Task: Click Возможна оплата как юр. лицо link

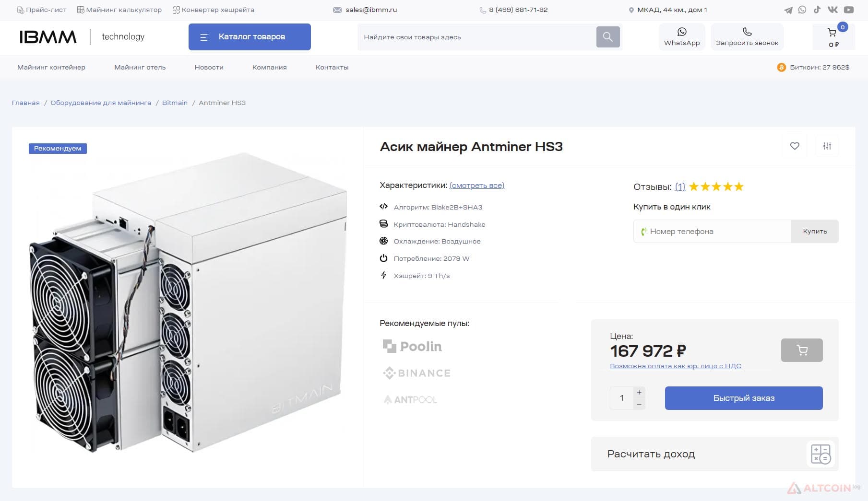Action: coord(676,366)
